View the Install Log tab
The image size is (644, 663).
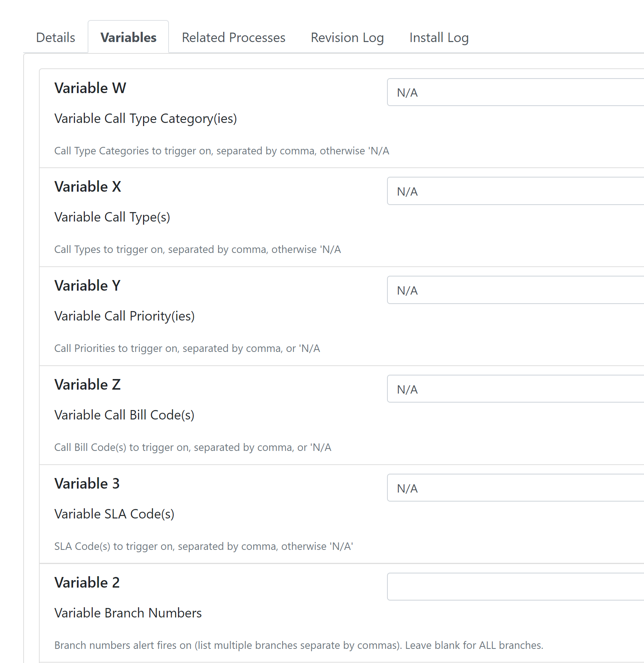click(x=439, y=37)
